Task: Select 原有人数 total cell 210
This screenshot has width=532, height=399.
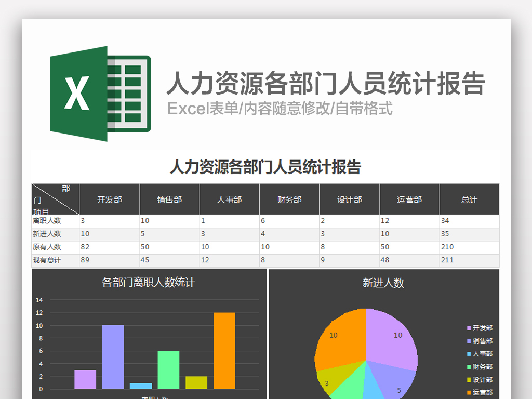Action: pos(470,247)
